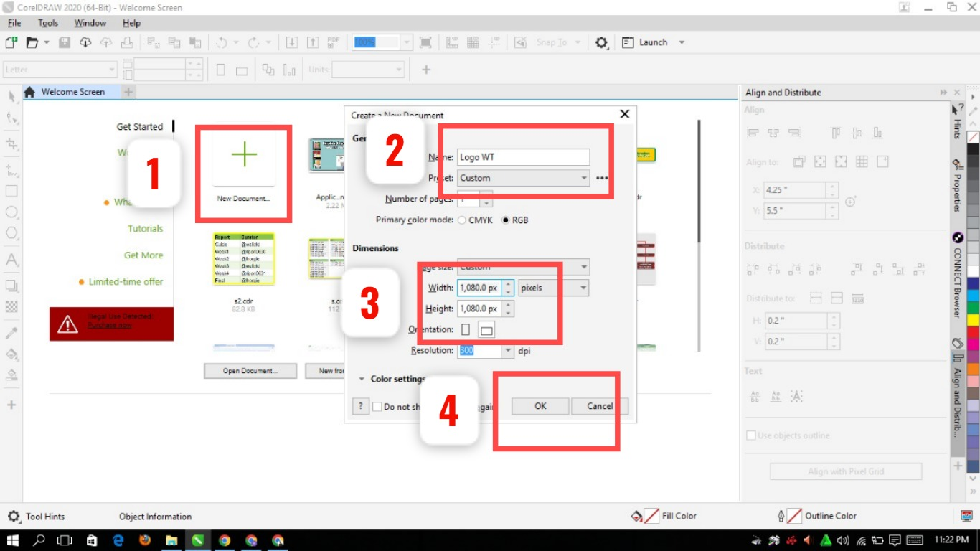The width and height of the screenshot is (980, 551).
Task: Open the Help menu
Action: (131, 23)
